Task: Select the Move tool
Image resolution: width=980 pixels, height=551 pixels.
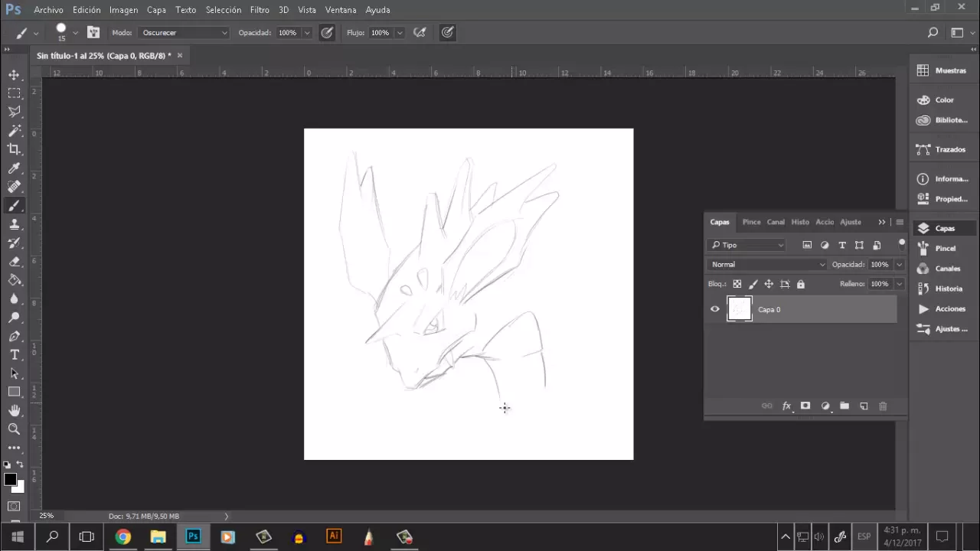Action: click(14, 75)
